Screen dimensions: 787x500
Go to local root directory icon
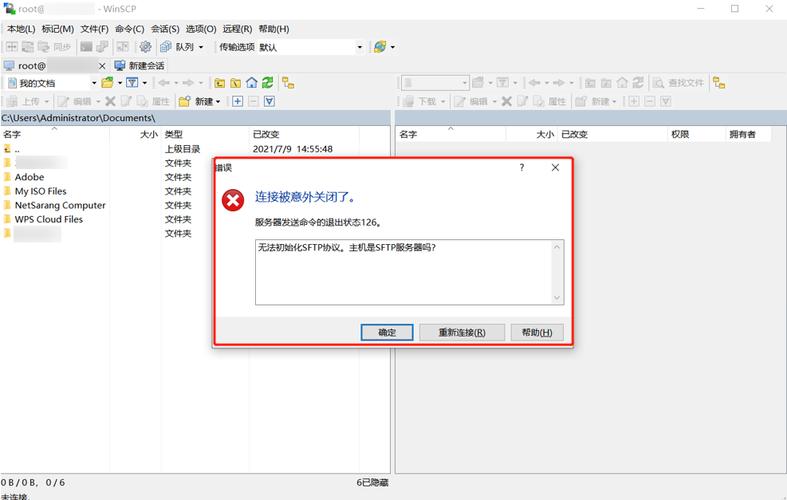pos(235,83)
